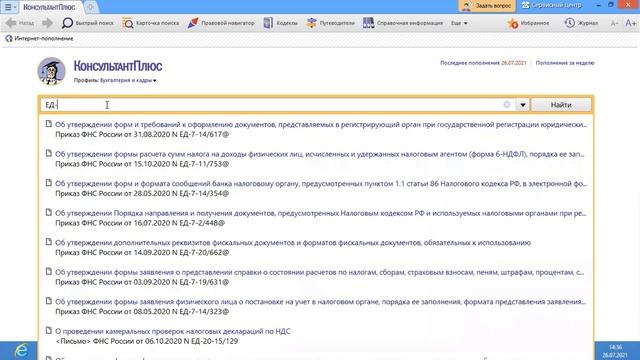Open Пополнение за неделю link
The image size is (640, 360).
[565, 63]
